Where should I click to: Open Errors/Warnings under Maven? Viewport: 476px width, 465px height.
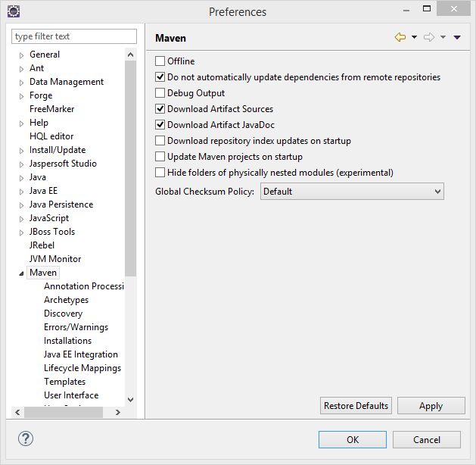[76, 327]
